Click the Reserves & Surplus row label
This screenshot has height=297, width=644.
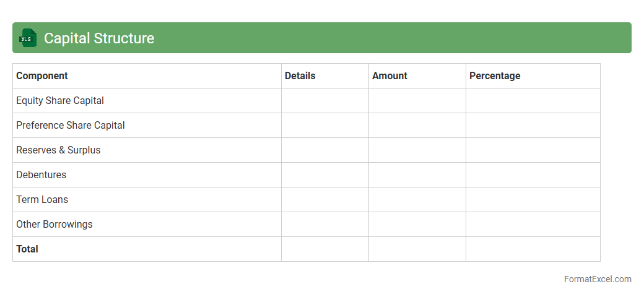tap(58, 150)
